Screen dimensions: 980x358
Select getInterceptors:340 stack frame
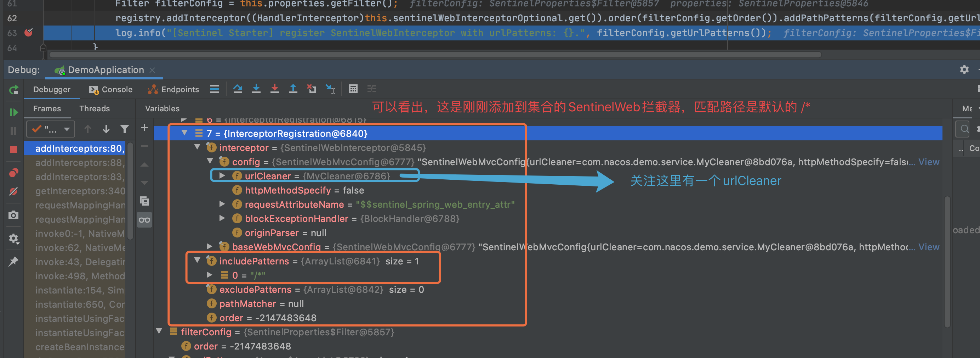coord(75,191)
